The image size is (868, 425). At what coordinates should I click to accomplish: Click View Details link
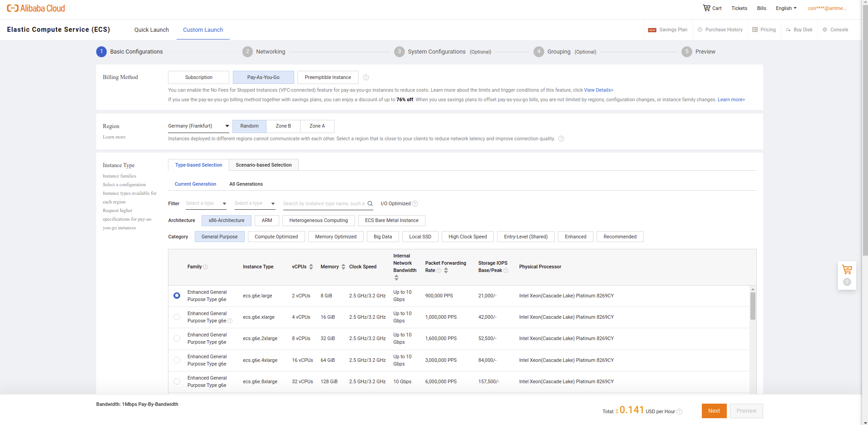(x=598, y=90)
